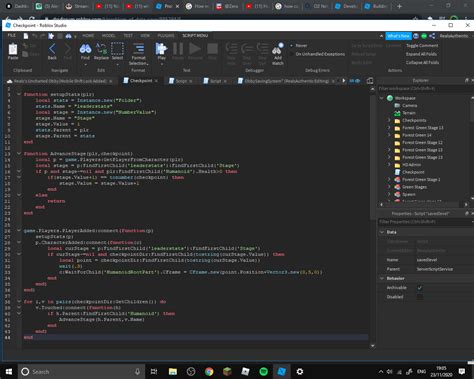Image resolution: width=474 pixels, height=379 pixels.
Task: Click the new file quick-access icon
Action: pyautogui.click(x=25, y=35)
